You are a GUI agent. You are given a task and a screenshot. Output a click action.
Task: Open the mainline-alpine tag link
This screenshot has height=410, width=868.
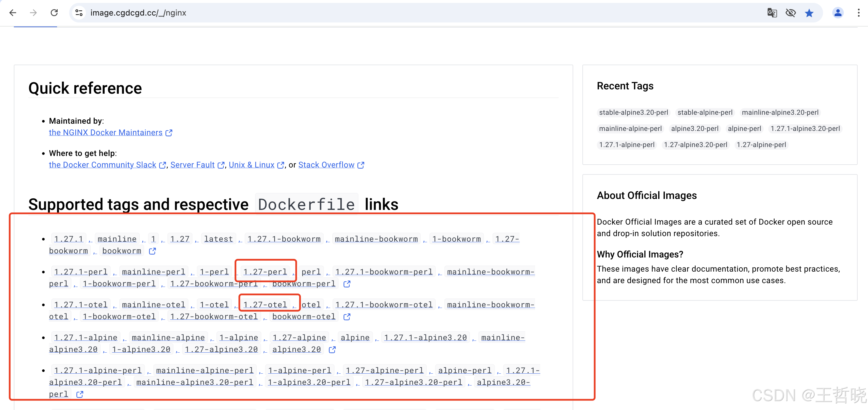pyautogui.click(x=168, y=338)
